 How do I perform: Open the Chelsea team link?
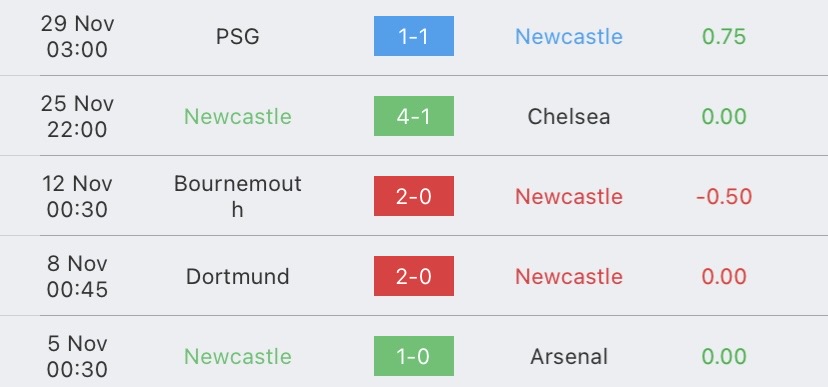click(569, 117)
